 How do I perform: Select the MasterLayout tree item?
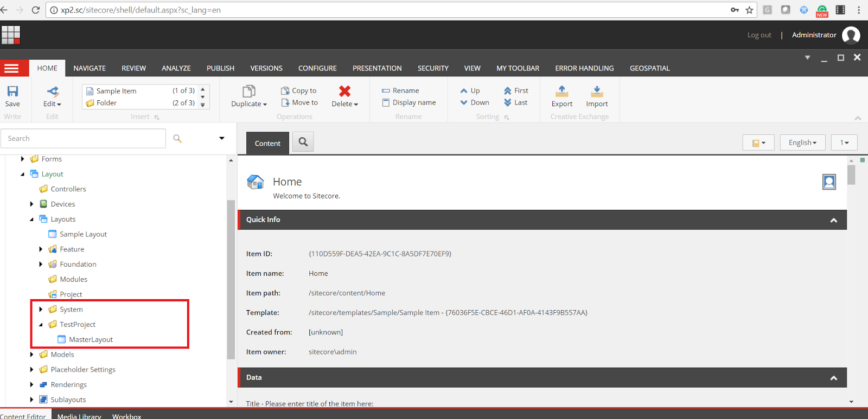(x=91, y=340)
